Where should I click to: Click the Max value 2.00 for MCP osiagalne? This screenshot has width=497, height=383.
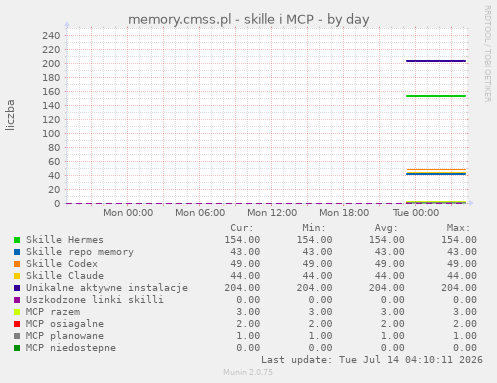(x=465, y=324)
